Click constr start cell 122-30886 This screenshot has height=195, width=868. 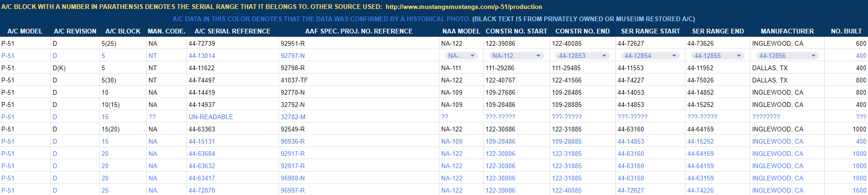[x=517, y=129]
